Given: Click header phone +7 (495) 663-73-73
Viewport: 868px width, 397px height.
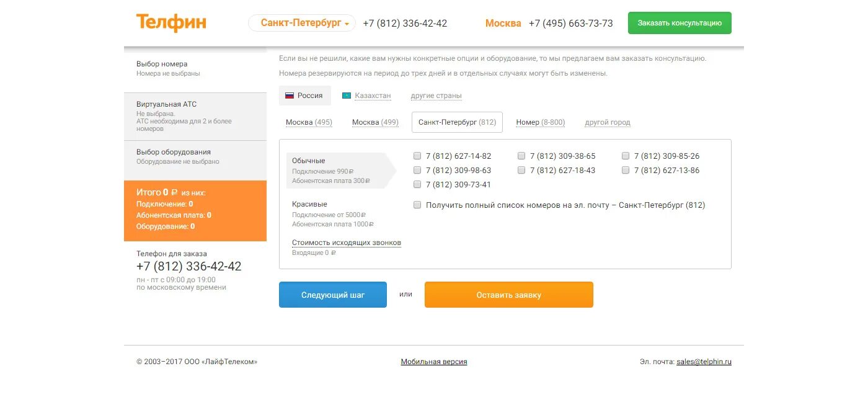Looking at the screenshot, I should coord(571,23).
